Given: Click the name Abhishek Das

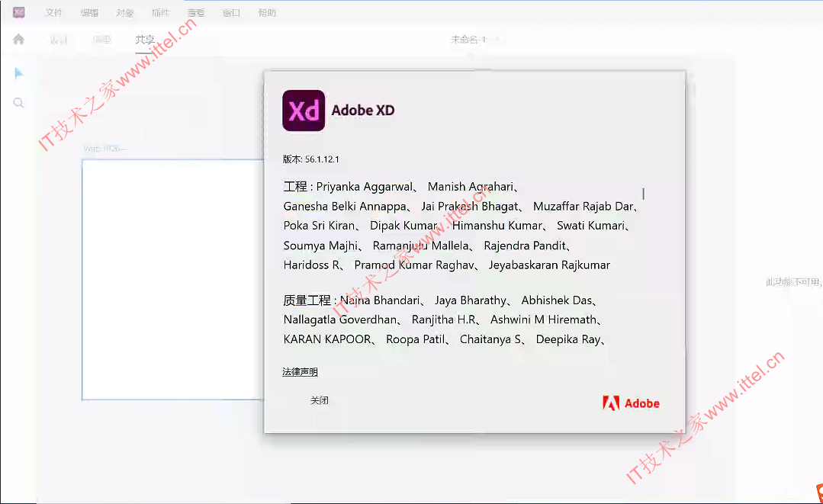Looking at the screenshot, I should click(x=556, y=300).
